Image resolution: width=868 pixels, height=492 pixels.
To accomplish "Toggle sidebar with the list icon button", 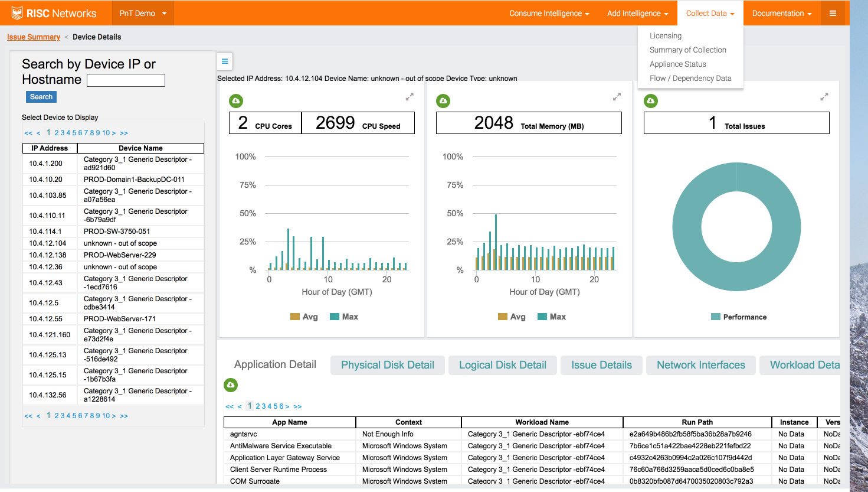I will click(x=225, y=61).
